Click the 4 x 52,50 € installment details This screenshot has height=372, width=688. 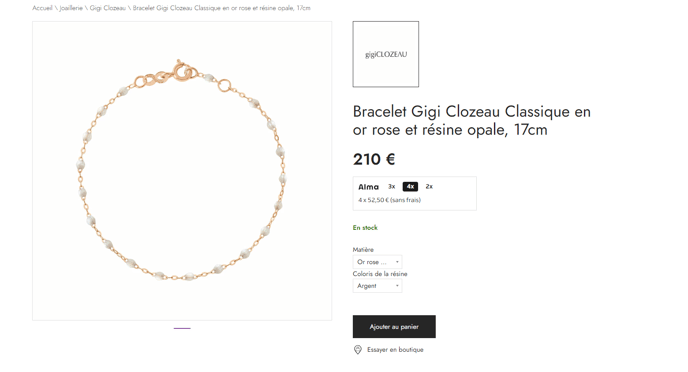pyautogui.click(x=390, y=200)
